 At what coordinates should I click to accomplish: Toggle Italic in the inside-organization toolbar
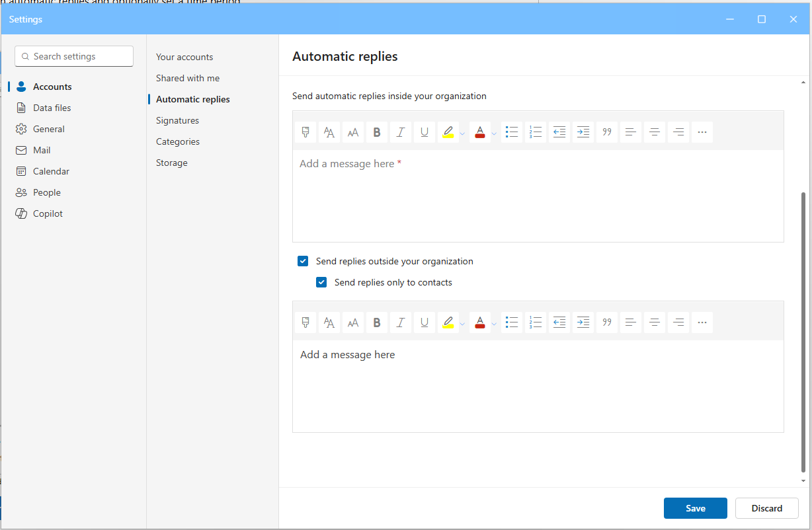click(401, 132)
